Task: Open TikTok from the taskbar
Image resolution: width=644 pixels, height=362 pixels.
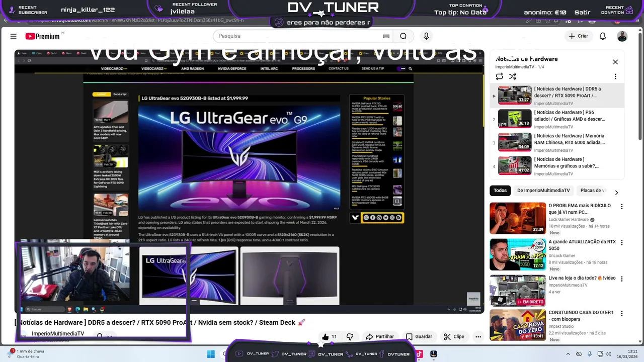Action: pyautogui.click(x=419, y=354)
